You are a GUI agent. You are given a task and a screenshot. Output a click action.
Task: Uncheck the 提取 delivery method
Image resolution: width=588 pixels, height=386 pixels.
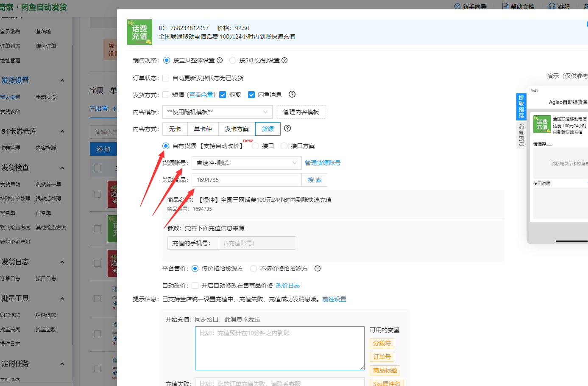(x=223, y=95)
